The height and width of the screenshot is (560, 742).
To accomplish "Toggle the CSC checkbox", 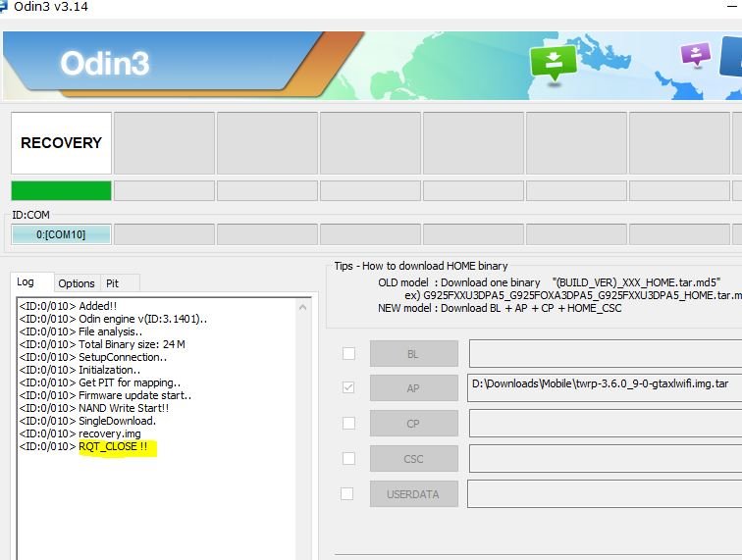I will point(348,458).
